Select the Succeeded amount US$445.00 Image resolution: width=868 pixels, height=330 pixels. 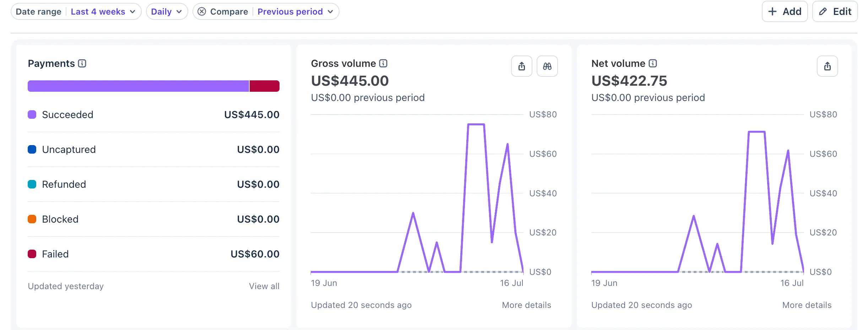[x=252, y=115]
